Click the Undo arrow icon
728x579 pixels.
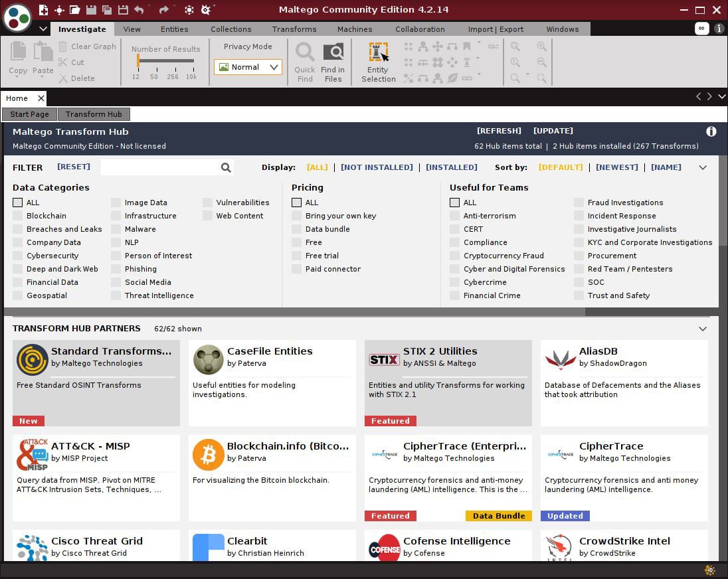[x=139, y=10]
